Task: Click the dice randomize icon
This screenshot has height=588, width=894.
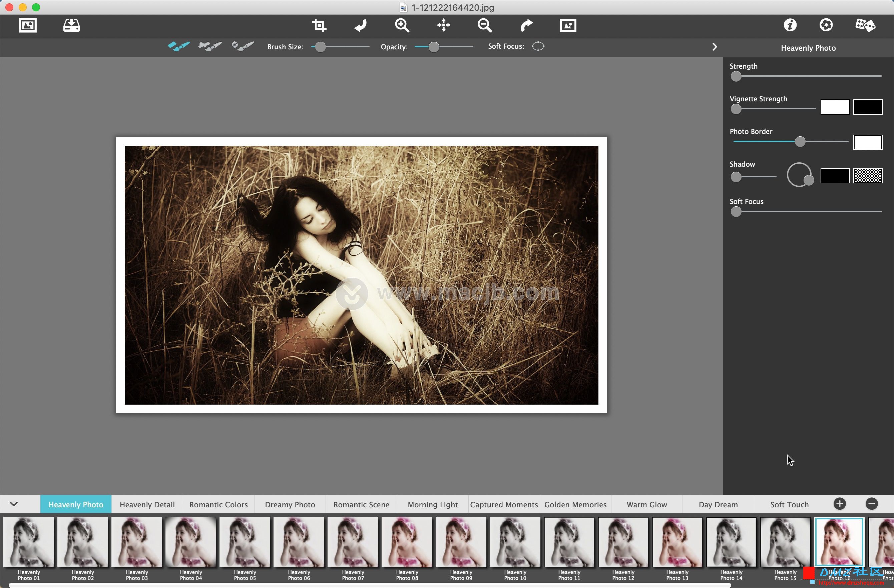Action: pyautogui.click(x=865, y=25)
